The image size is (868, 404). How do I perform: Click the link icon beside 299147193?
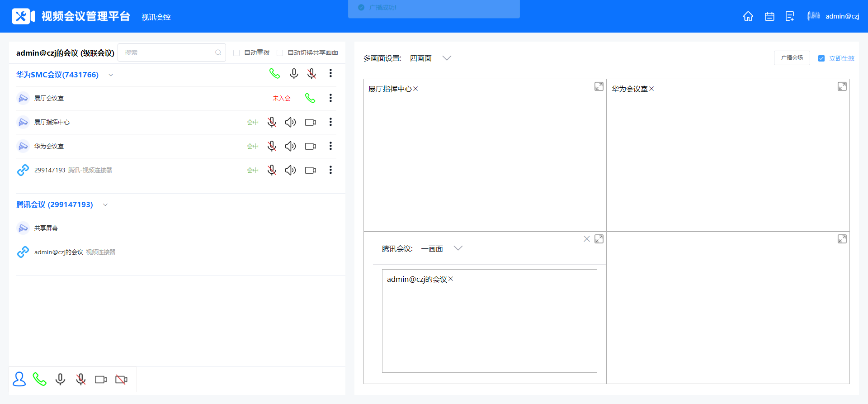pyautogui.click(x=23, y=170)
